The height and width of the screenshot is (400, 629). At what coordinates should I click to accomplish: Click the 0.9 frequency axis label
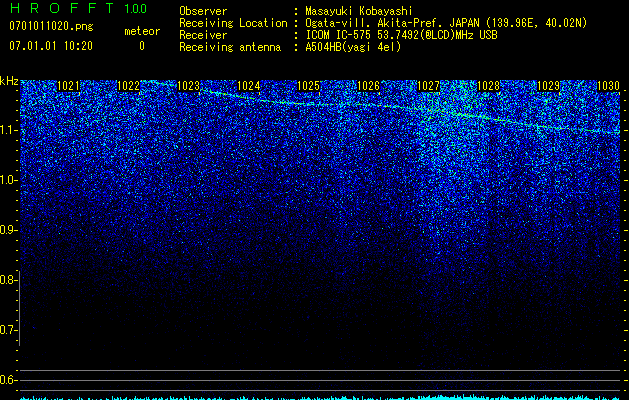click(x=8, y=230)
